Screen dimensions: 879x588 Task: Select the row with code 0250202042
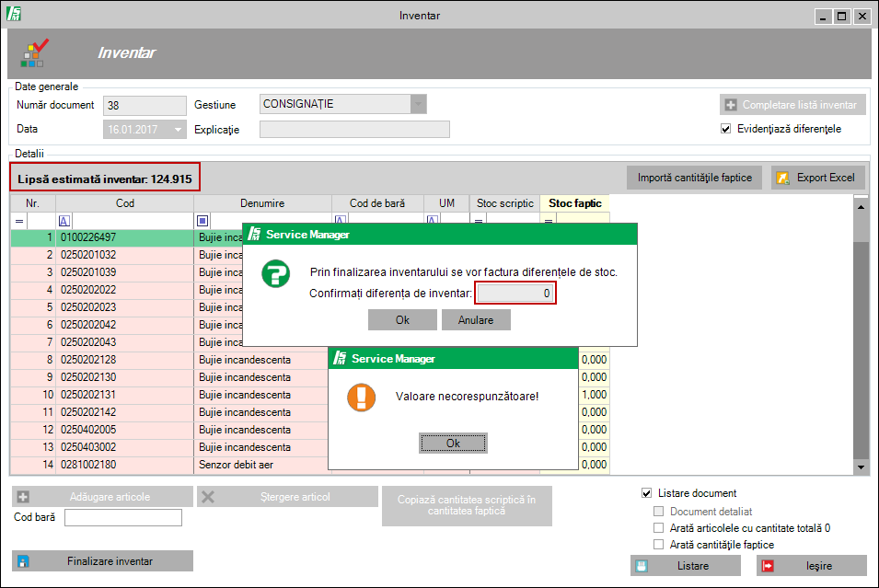(127, 325)
